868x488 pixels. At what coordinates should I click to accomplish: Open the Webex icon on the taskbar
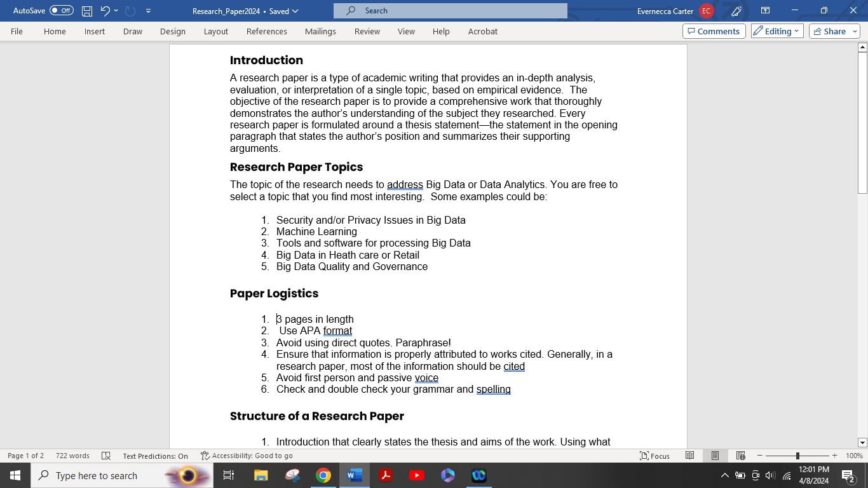479,475
